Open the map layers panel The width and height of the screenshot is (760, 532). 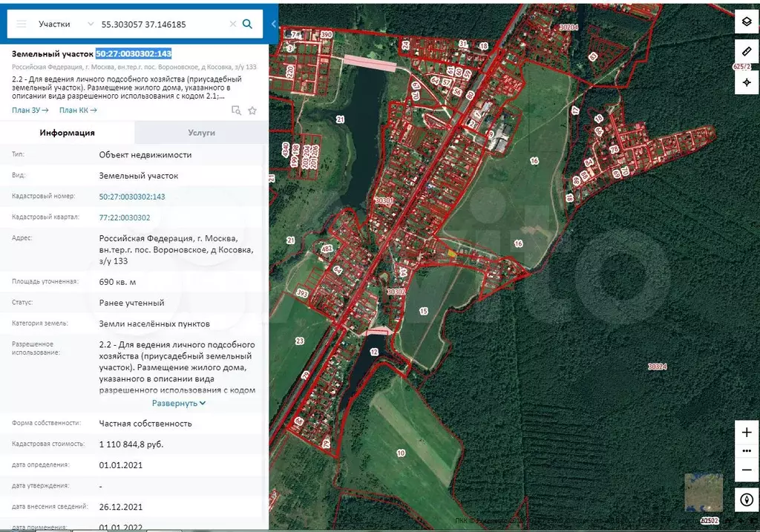click(x=747, y=22)
